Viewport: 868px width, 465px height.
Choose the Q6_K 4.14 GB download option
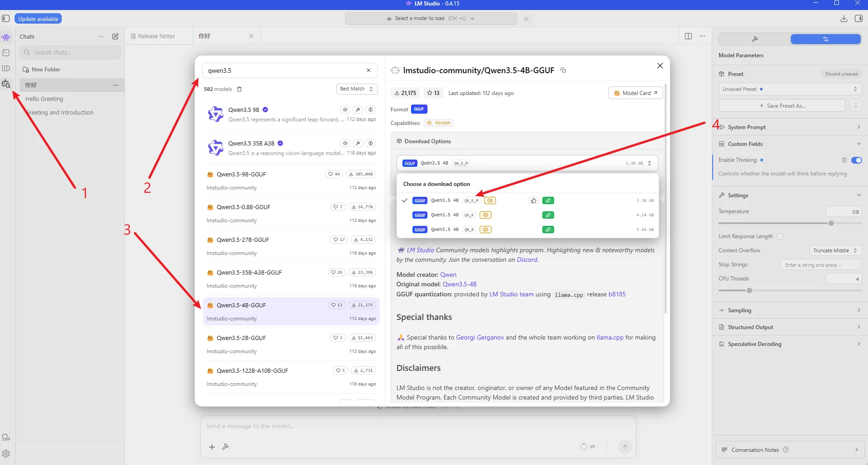pyautogui.click(x=528, y=215)
